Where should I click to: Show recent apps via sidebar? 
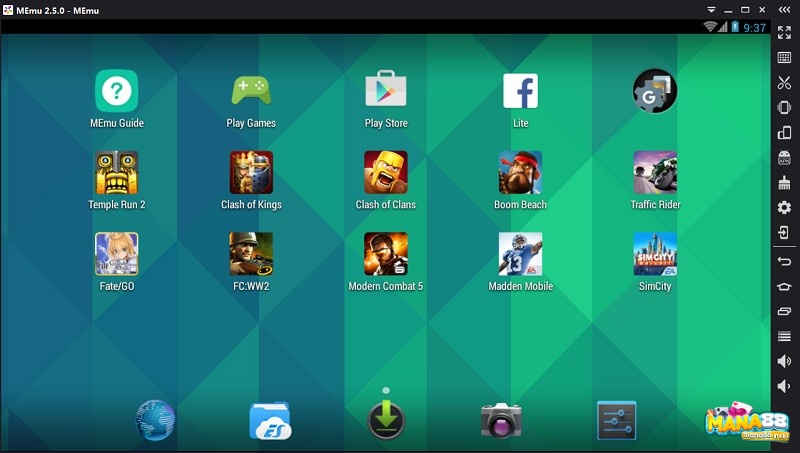784,311
